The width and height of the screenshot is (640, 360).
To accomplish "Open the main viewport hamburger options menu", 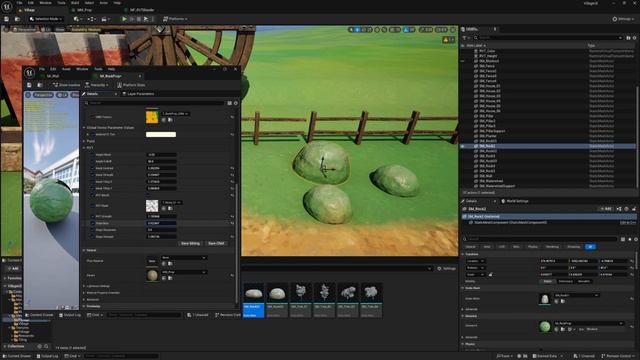I will pyautogui.click(x=6, y=29).
